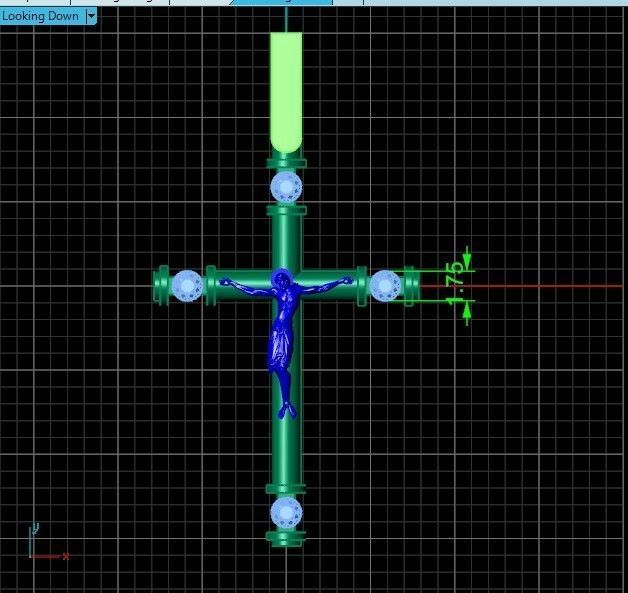Select the right round gemstone on crossbar
The image size is (628, 593).
coord(385,286)
